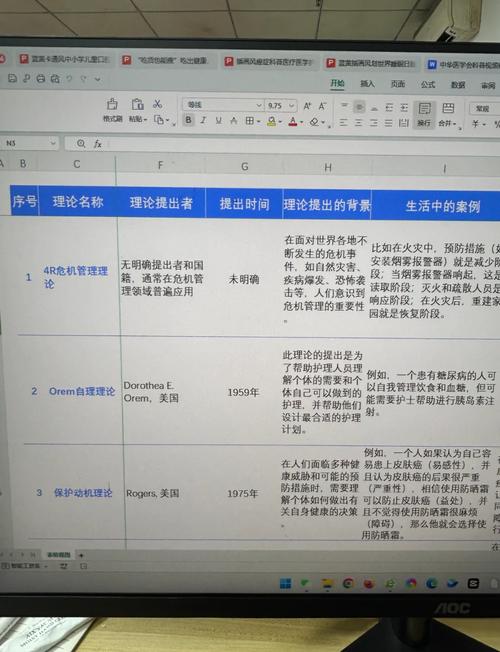Screen dimensions: 500x652
Task: Toggle Underline formatting
Action: [x=218, y=121]
